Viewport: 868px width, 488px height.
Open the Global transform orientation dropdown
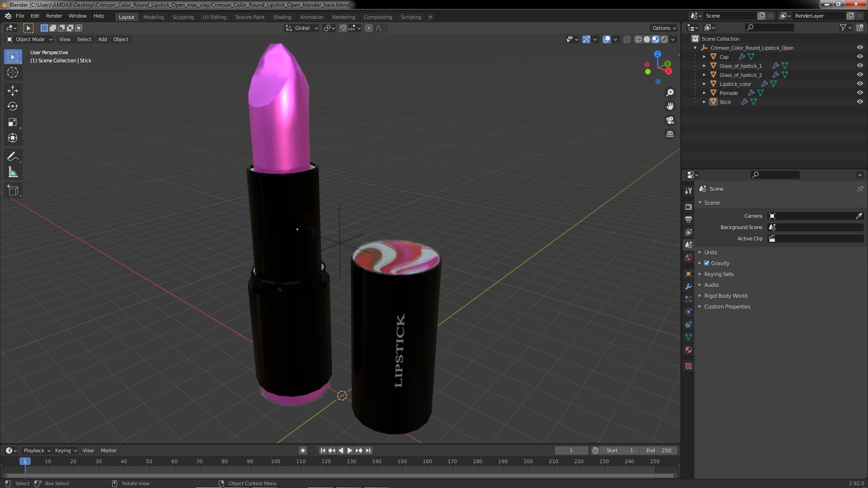pos(302,28)
